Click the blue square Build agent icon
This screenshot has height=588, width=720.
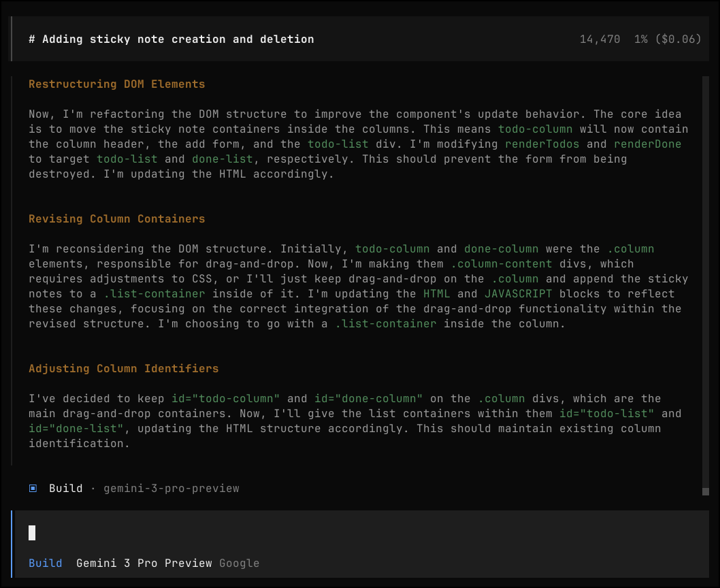pyautogui.click(x=33, y=488)
